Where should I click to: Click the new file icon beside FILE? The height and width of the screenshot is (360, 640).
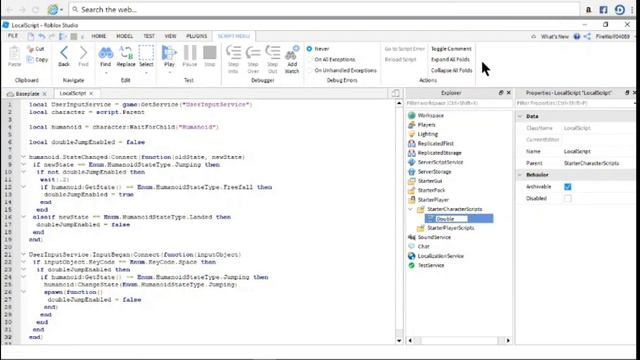[x=31, y=36]
